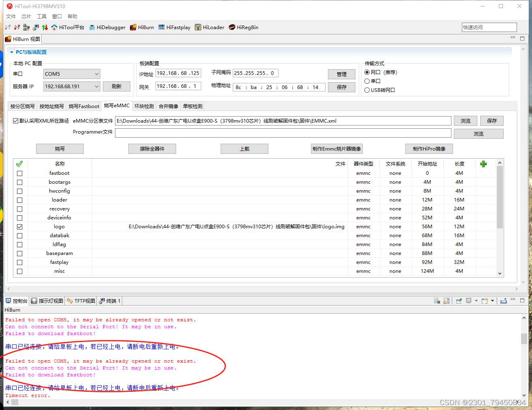
Task: Switch to the 按分区烧写 tab
Action: [23, 106]
